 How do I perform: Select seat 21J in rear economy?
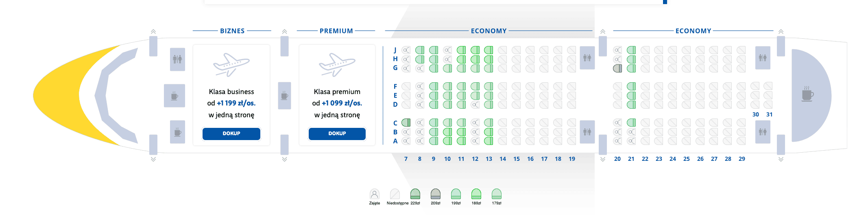[631, 50]
